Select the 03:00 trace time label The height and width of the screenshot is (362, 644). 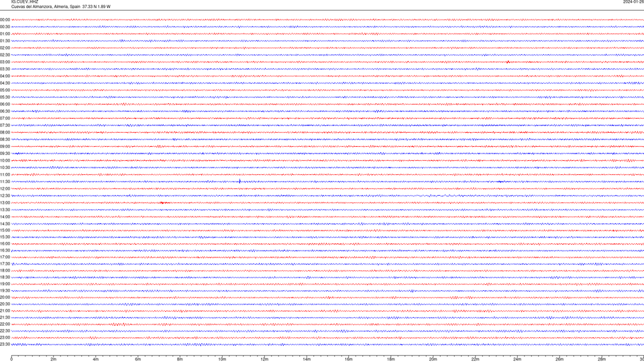(5, 62)
